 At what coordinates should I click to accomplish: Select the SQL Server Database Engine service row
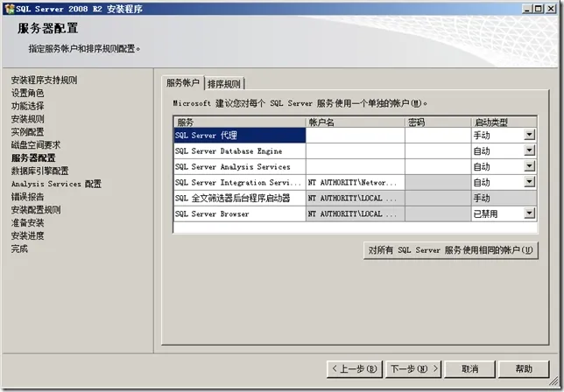point(240,150)
